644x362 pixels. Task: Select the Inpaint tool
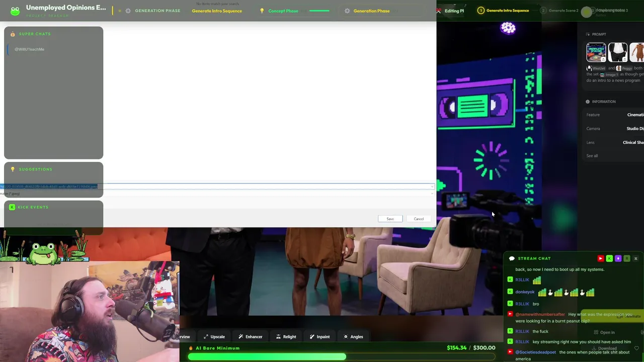click(319, 337)
